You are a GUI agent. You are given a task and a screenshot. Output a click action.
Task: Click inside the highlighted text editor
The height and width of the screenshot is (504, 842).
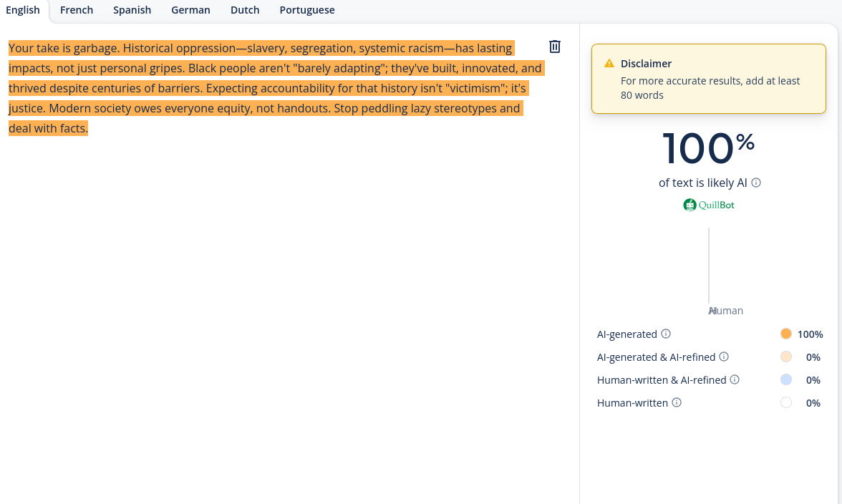click(x=275, y=88)
